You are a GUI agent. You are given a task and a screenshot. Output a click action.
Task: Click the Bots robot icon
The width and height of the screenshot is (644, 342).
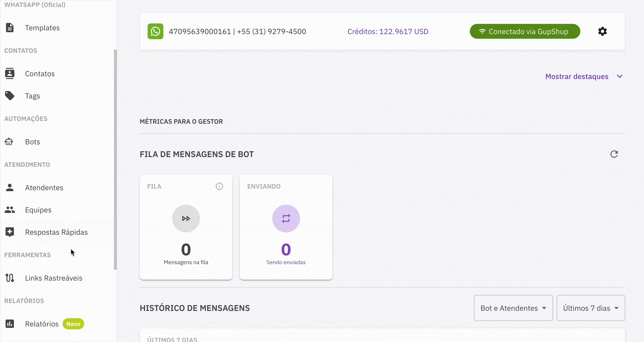[9, 142]
